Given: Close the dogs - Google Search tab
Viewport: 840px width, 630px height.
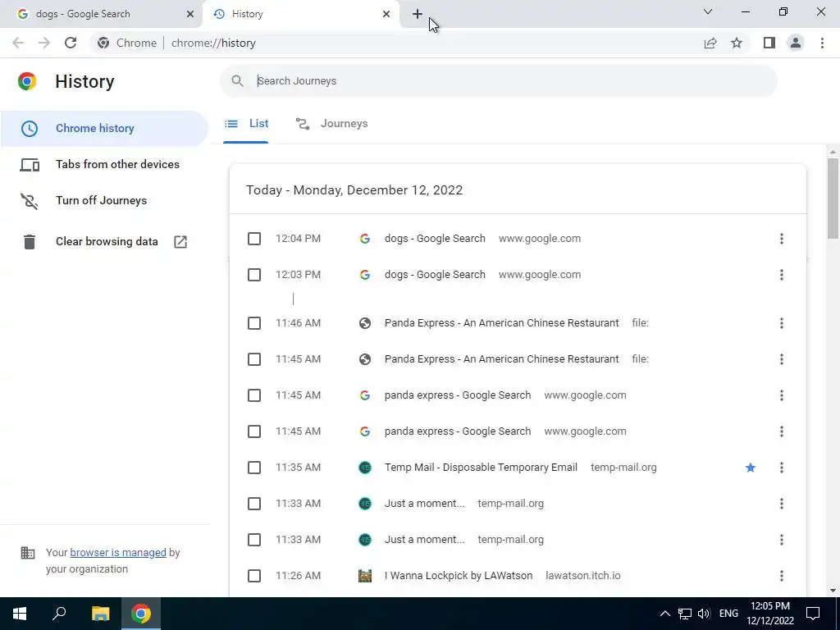Looking at the screenshot, I should (x=190, y=14).
